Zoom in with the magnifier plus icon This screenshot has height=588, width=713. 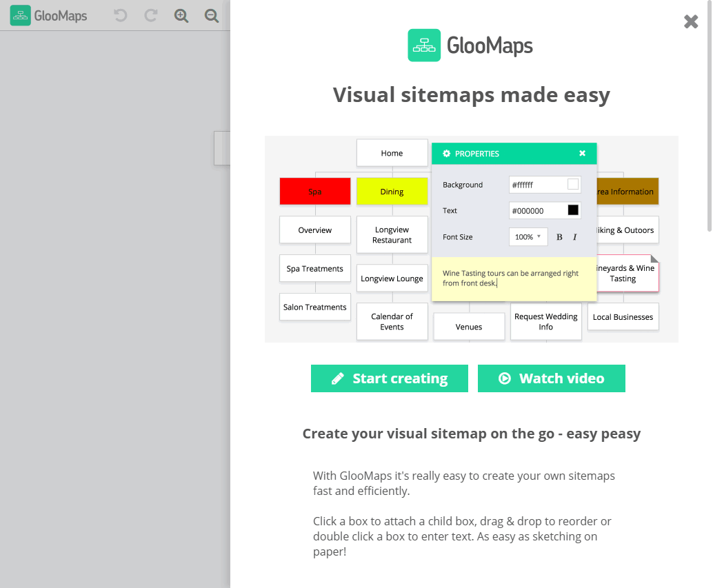click(181, 15)
